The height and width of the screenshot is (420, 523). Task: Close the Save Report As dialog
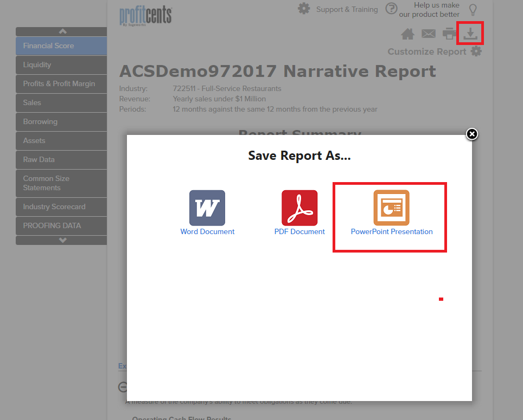coord(471,134)
